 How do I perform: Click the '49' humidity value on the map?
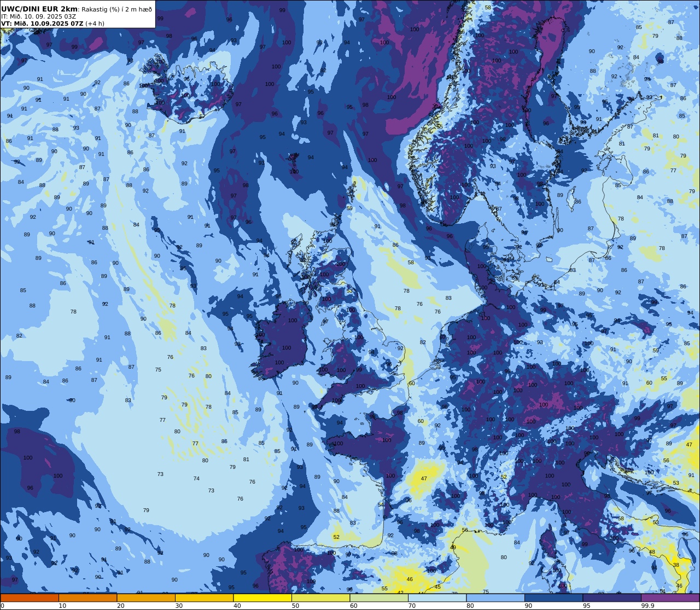(453, 547)
